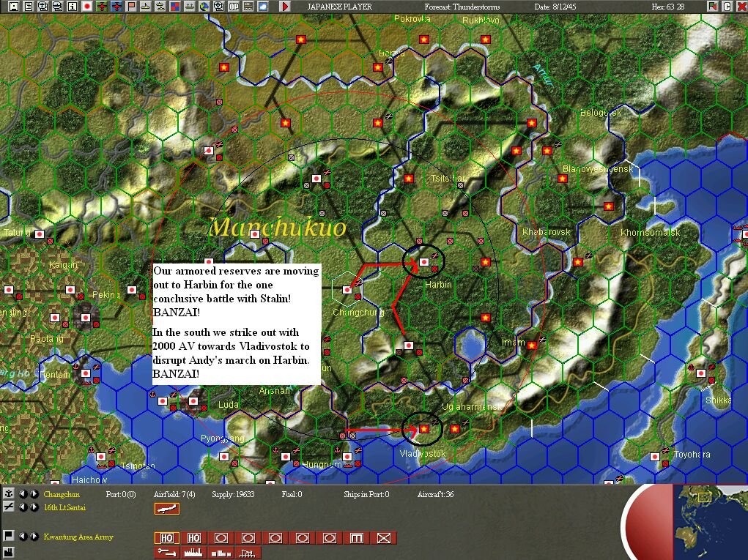The width and height of the screenshot is (748, 560).
Task: Select the Vladivostok Soviet base marker
Action: pos(423,429)
